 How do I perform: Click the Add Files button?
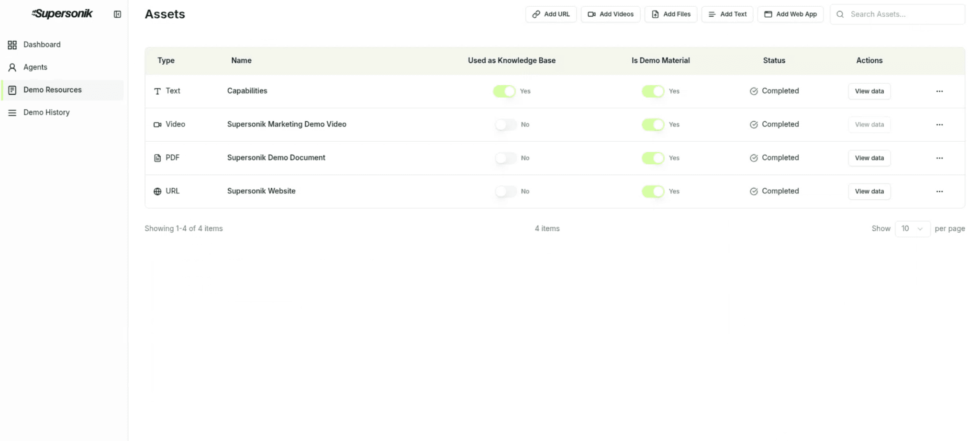coord(671,14)
